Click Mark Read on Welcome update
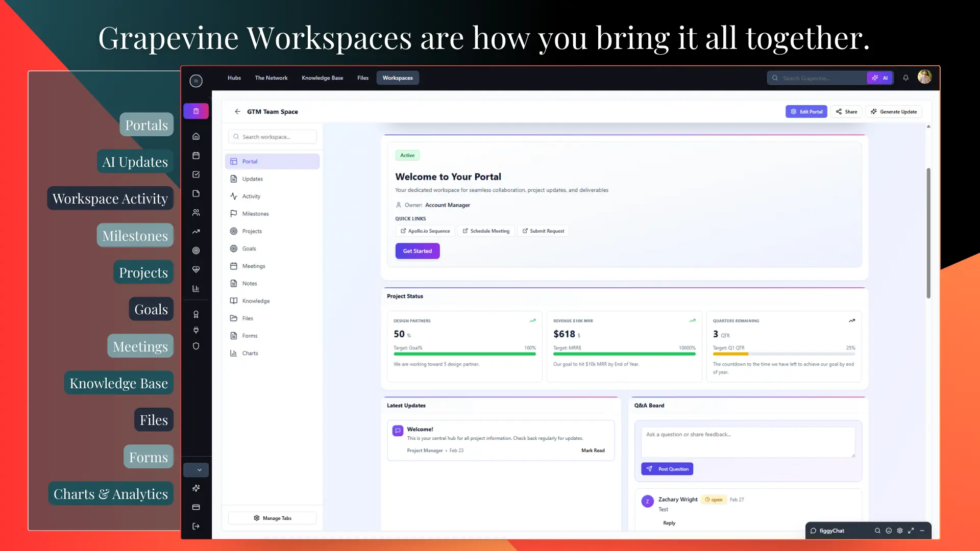Image resolution: width=980 pixels, height=551 pixels. 593,450
